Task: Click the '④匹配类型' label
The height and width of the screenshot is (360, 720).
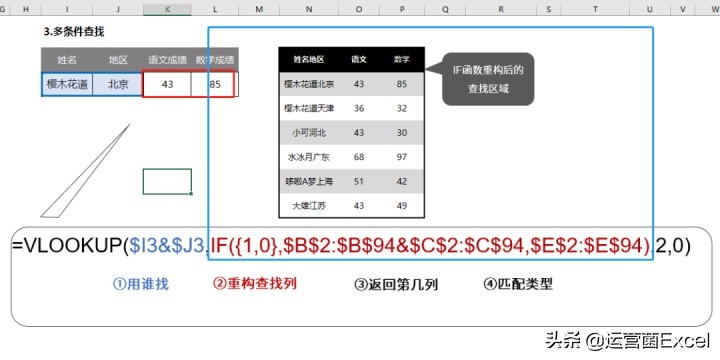Action: pos(518,284)
